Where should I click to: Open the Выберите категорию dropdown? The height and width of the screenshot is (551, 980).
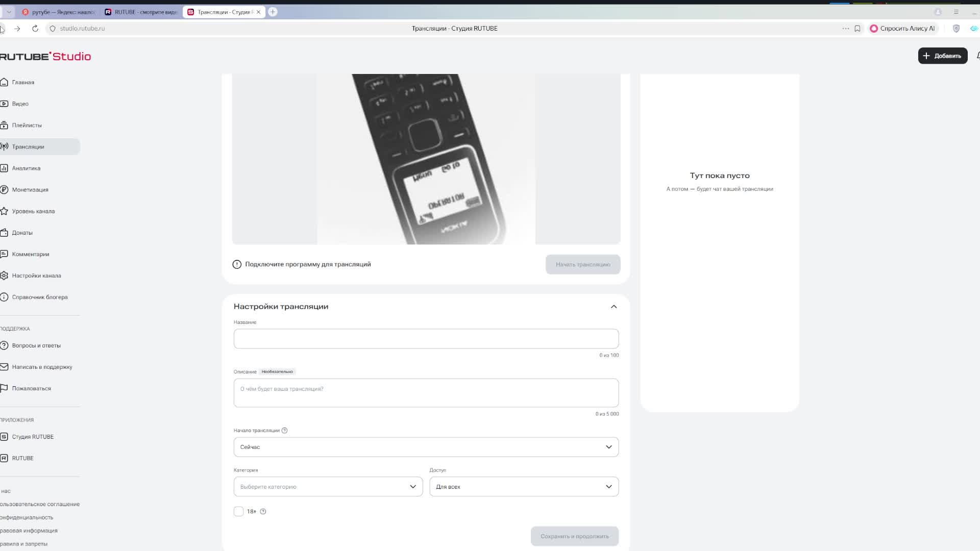pyautogui.click(x=328, y=487)
